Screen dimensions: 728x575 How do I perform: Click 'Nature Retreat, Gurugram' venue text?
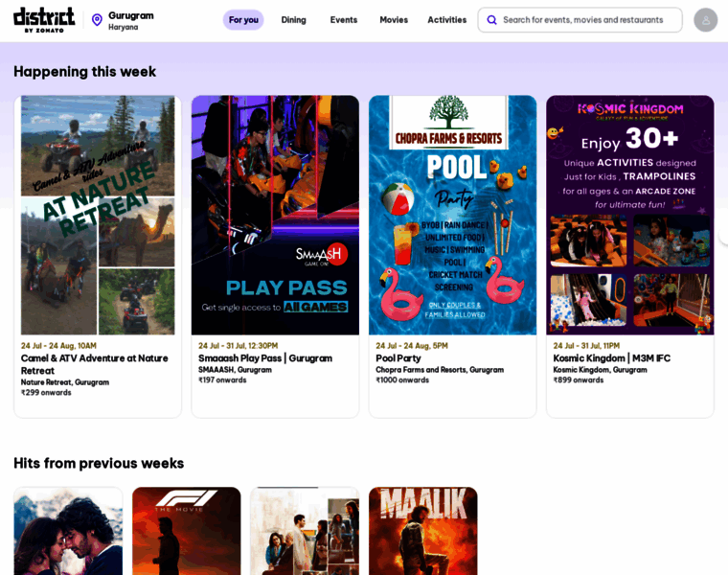(65, 382)
